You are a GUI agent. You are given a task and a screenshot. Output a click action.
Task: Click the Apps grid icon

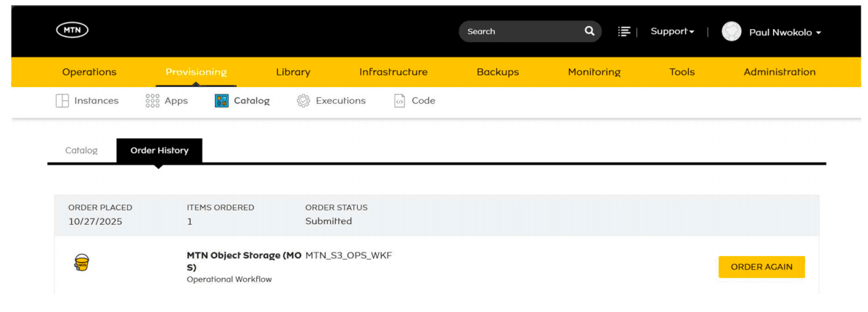pos(152,101)
